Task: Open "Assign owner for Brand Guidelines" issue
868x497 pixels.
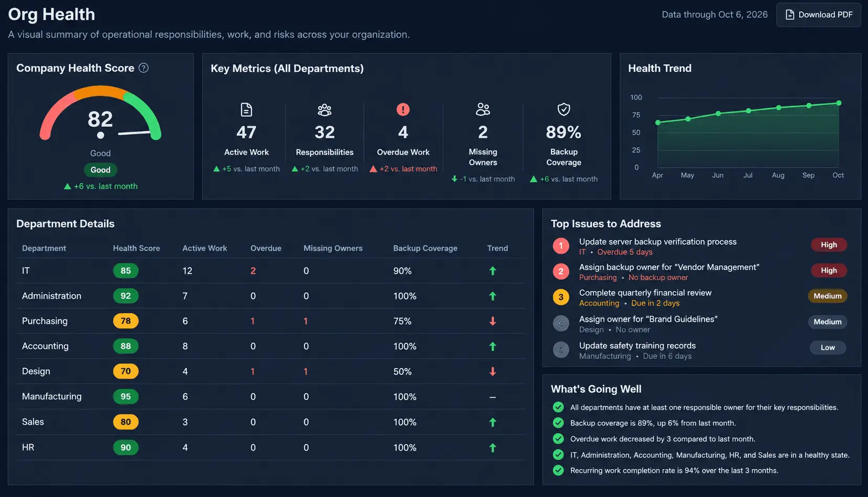Action: [x=648, y=319]
